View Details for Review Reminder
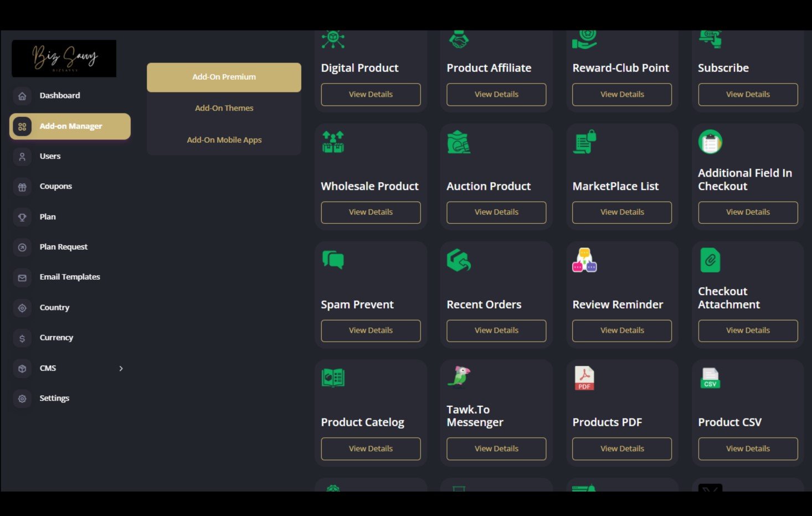This screenshot has width=812, height=516. tap(622, 331)
